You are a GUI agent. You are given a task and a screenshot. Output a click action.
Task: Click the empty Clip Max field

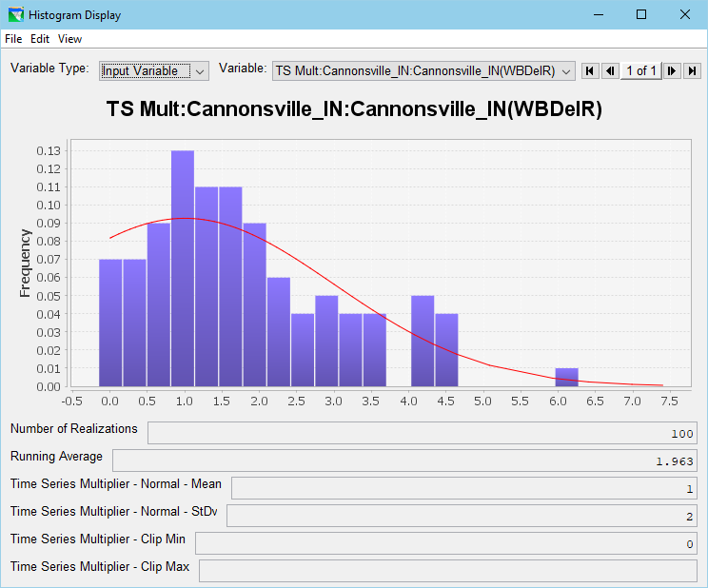pos(447,571)
